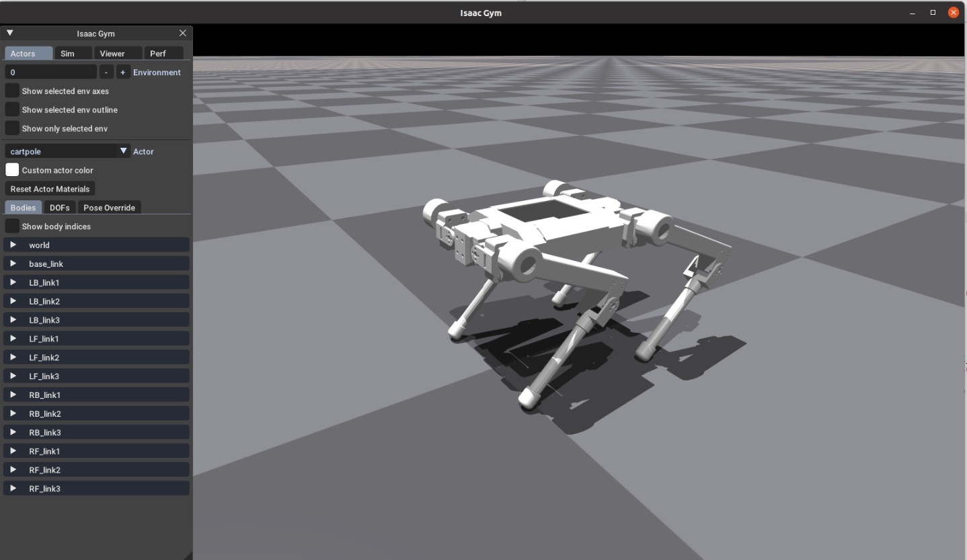Expand the RF_link3 body entry
The image size is (967, 560).
click(12, 488)
